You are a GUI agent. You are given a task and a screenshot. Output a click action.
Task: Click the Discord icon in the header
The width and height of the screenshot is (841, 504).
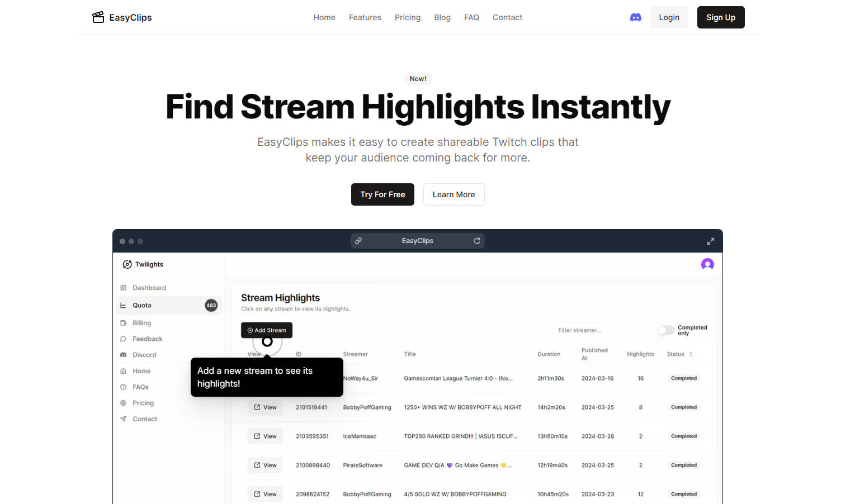(636, 17)
